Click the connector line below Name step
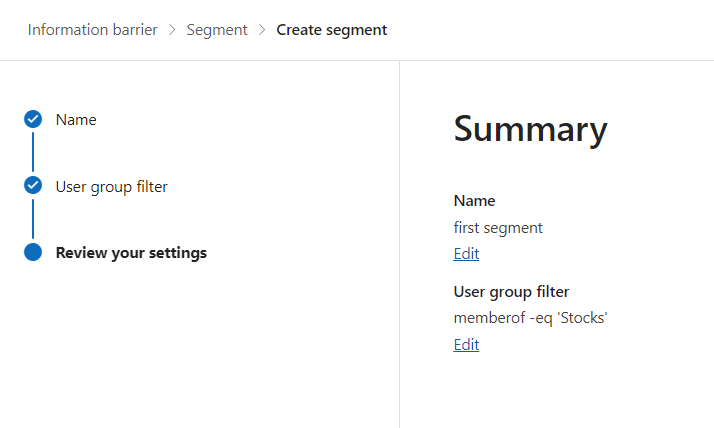The height and width of the screenshot is (428, 714). [x=33, y=152]
